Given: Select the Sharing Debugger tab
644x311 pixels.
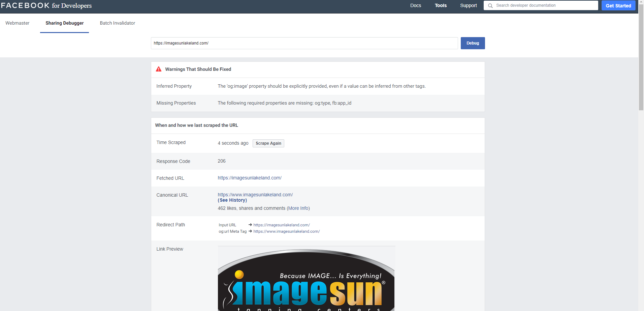Looking at the screenshot, I should coord(65,23).
